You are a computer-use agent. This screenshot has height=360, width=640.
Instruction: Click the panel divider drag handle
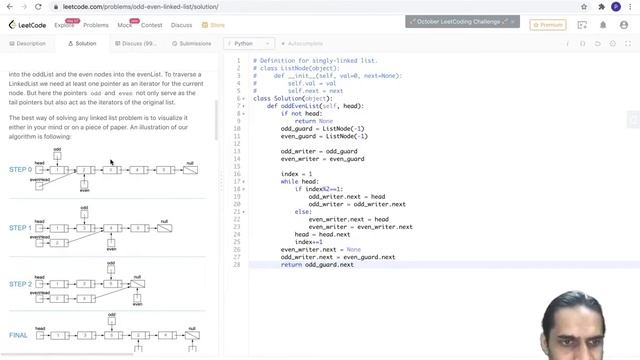221,181
